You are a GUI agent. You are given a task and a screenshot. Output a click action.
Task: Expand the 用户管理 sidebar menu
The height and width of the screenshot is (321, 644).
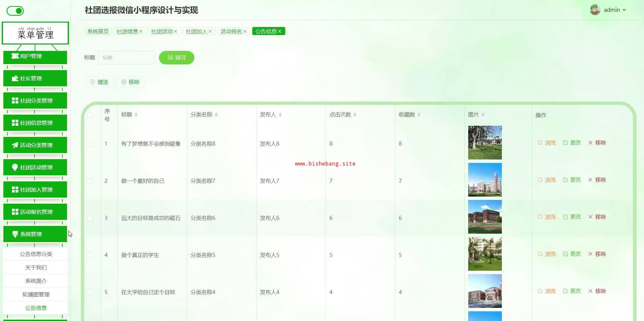coord(35,56)
